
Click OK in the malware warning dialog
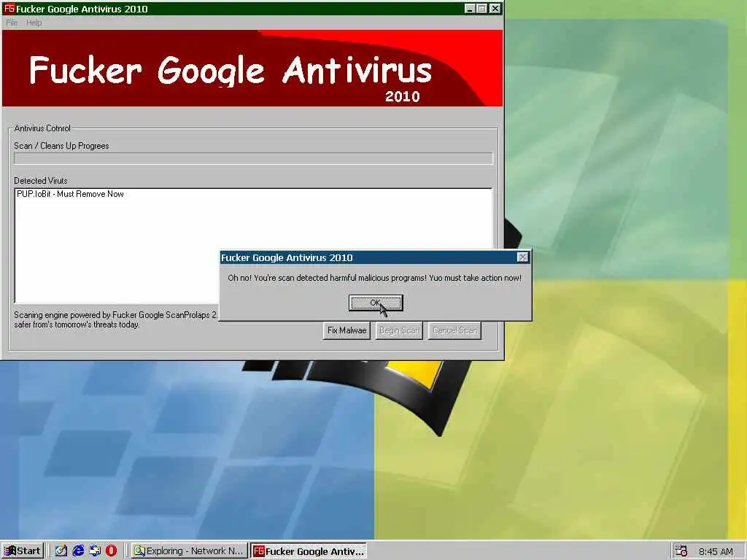click(x=376, y=303)
